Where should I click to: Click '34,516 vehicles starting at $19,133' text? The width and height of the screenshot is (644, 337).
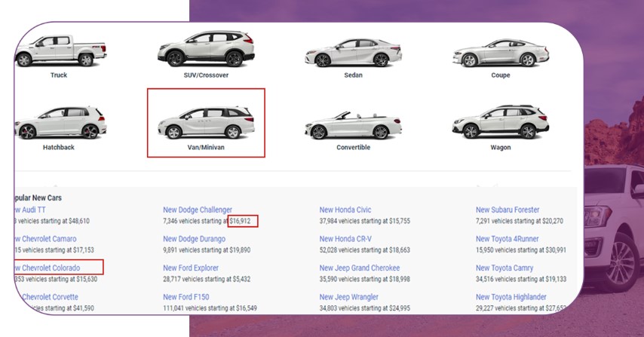pos(521,280)
